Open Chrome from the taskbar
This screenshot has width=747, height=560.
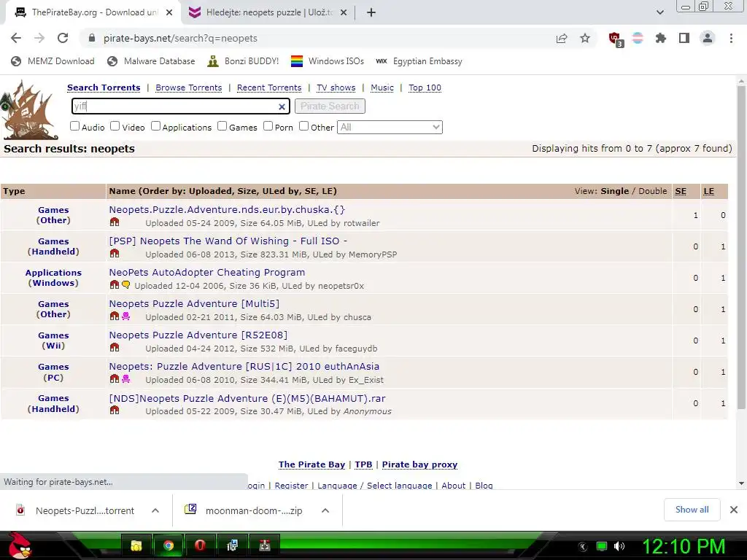pyautogui.click(x=168, y=545)
